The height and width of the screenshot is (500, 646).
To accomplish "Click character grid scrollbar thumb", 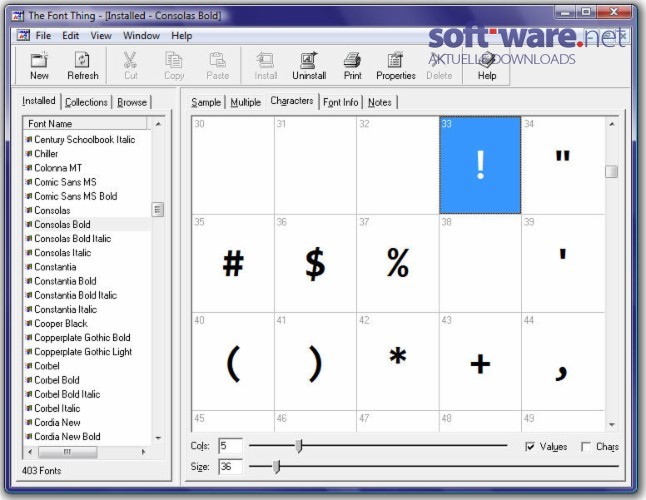I will pyautogui.click(x=612, y=171).
